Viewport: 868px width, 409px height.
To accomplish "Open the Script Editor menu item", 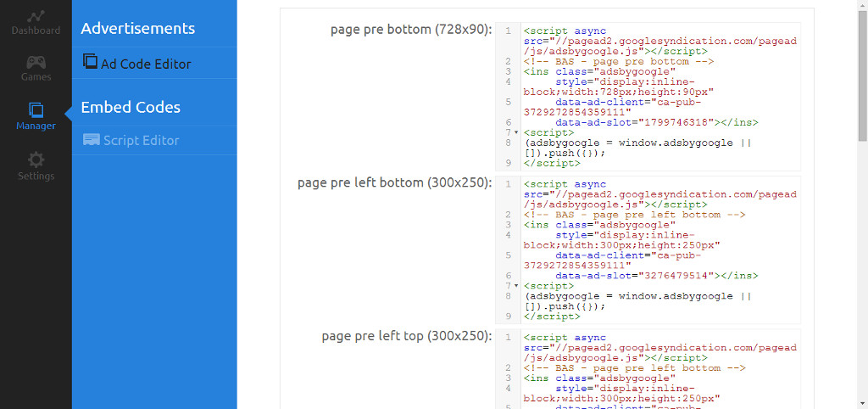I will click(141, 141).
